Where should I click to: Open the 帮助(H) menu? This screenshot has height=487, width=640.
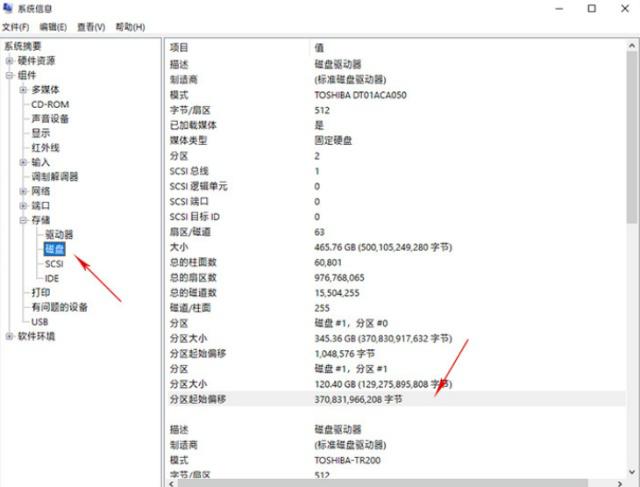130,27
